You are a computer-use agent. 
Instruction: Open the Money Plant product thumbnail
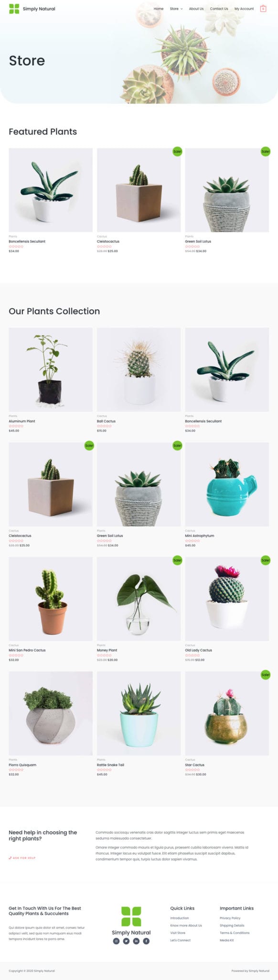139,599
